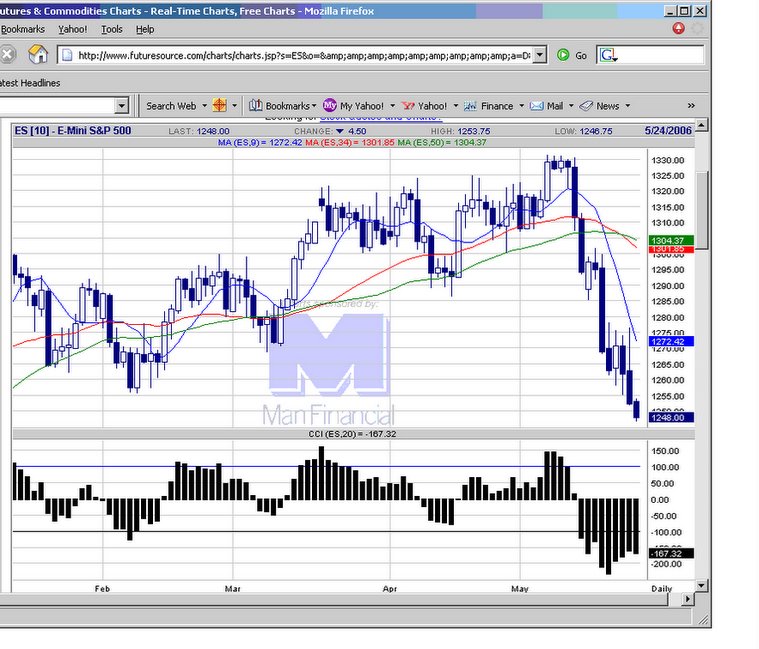The width and height of the screenshot is (759, 649).
Task: Click the HIGH: 1253.75 value
Action: pos(460,131)
